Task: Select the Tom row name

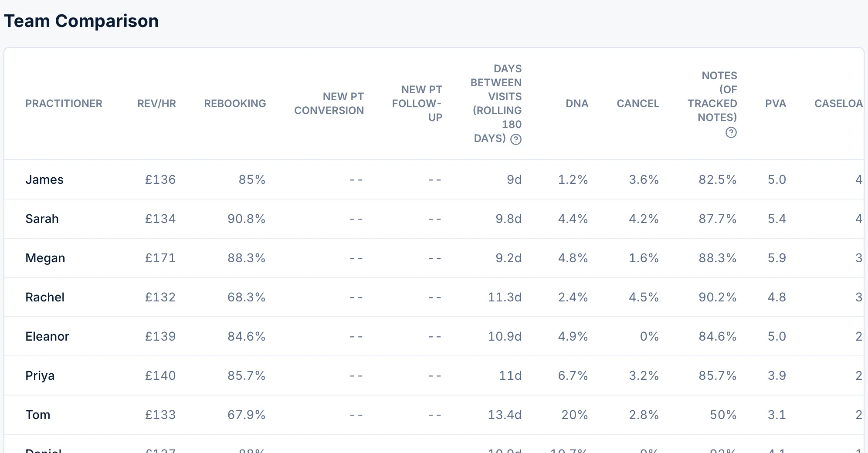Action: (38, 415)
